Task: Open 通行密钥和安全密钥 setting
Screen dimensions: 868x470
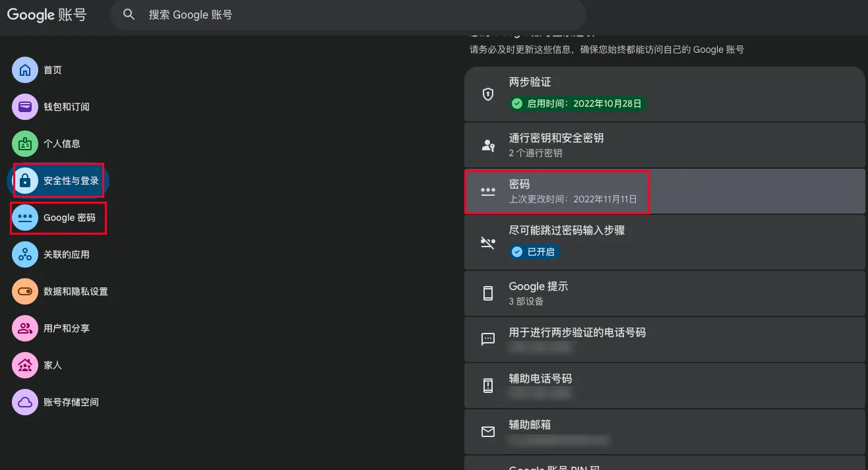Action: 665,145
